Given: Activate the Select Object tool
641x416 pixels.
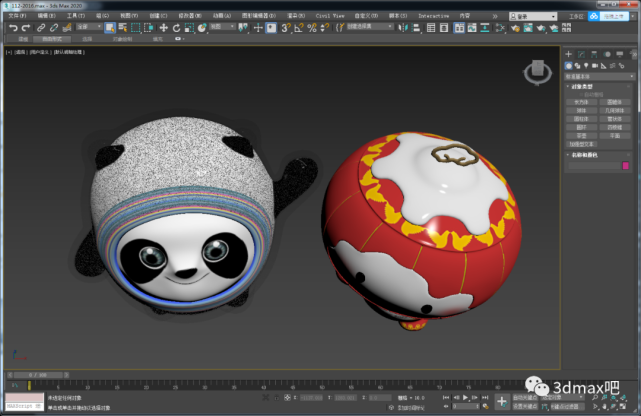Looking at the screenshot, I should coord(110,28).
